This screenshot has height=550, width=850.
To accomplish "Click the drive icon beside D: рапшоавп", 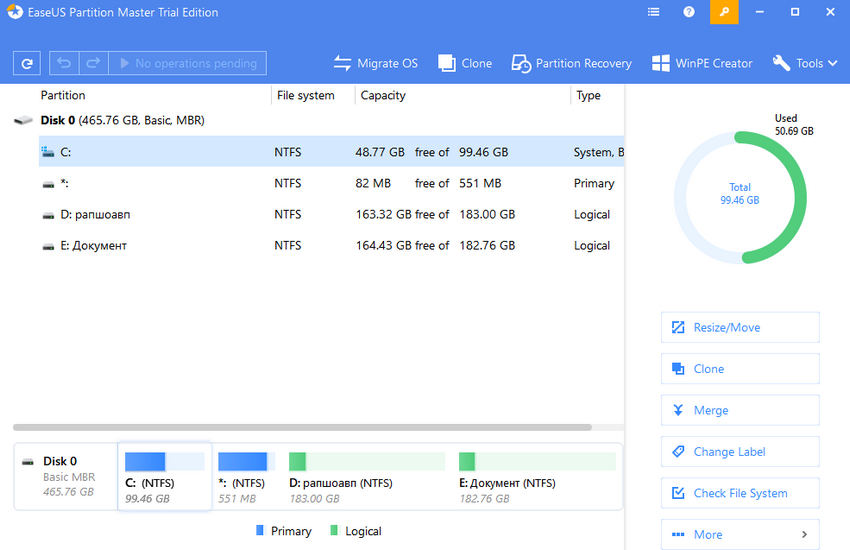I will [x=48, y=216].
